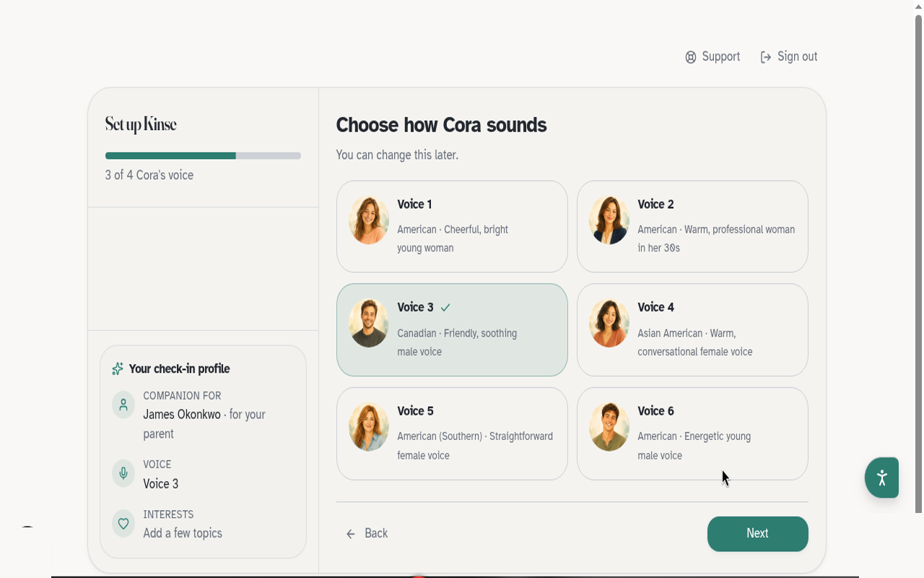Viewport: 924px width, 578px height.
Task: Click the Sign out door-arrow icon
Action: click(x=766, y=57)
